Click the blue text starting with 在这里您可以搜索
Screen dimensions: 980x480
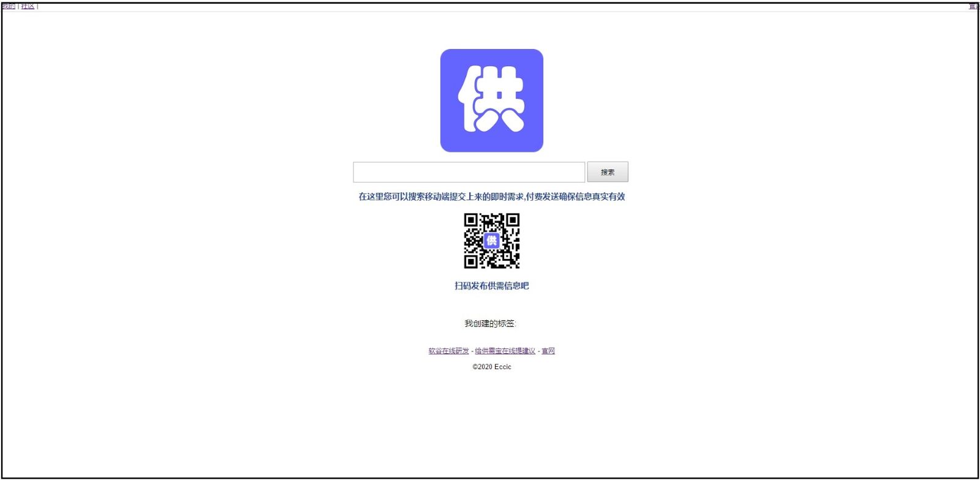[491, 197]
